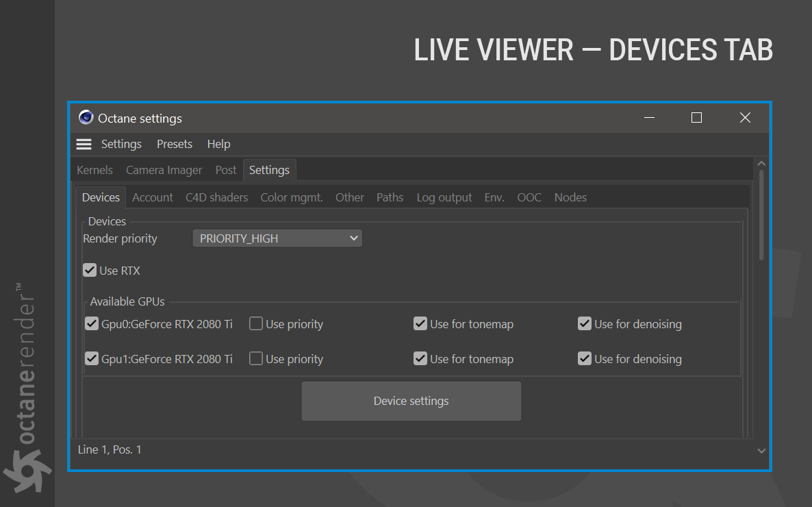Uncheck Gpu1:GeForce RTX 2080 Ti
This screenshot has width=812, height=507.
[x=92, y=358]
